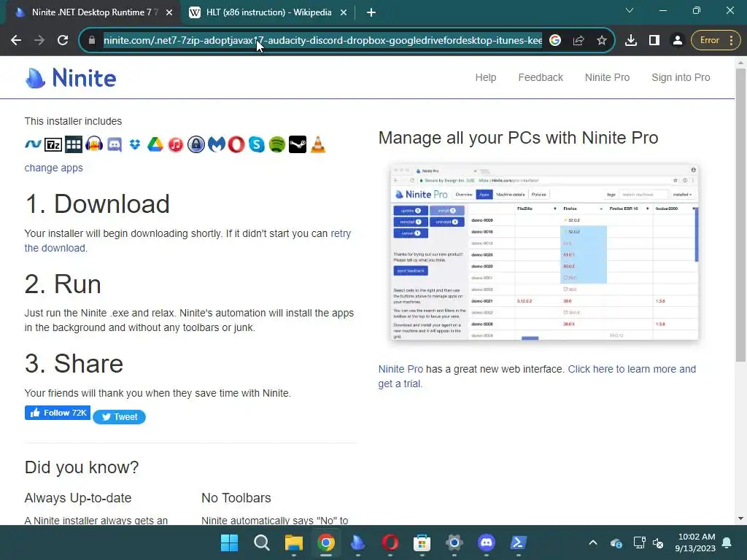The width and height of the screenshot is (747, 560).
Task: Click the Skype app icon
Action: click(x=257, y=144)
